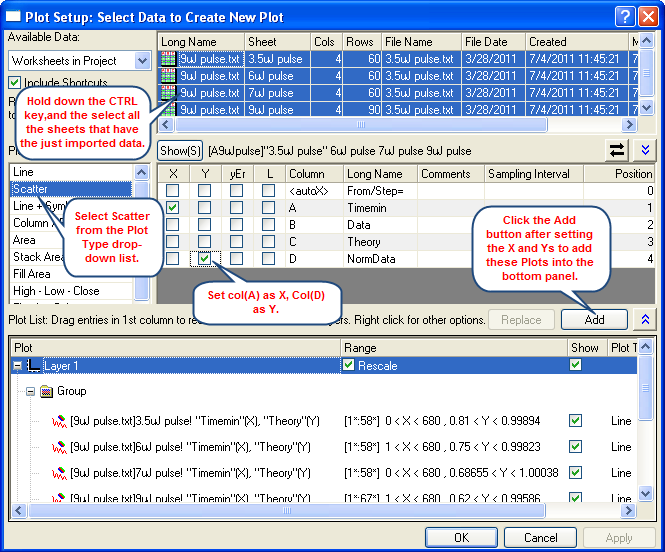Select Scatter in plot type list
Viewport: 665px width, 552px height.
click(70, 189)
